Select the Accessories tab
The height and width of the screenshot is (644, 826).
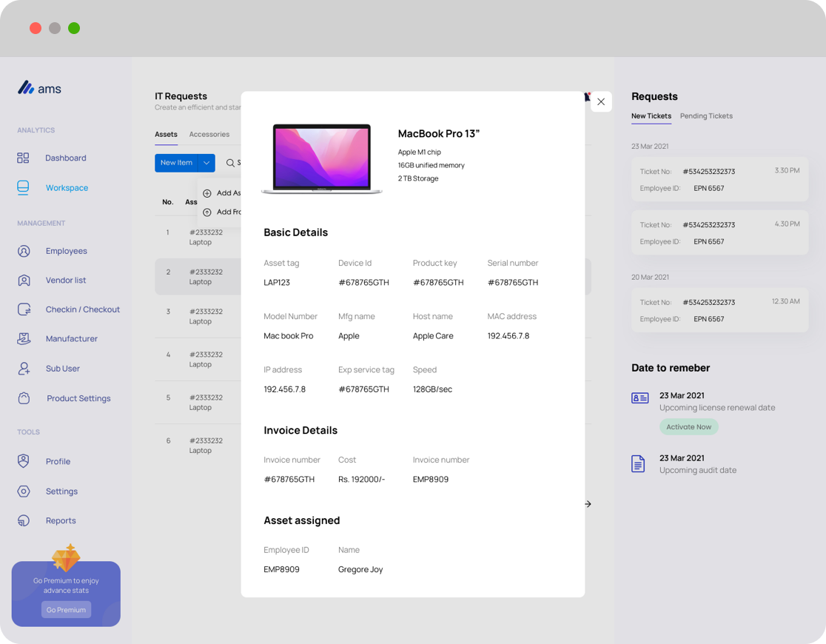click(x=209, y=135)
